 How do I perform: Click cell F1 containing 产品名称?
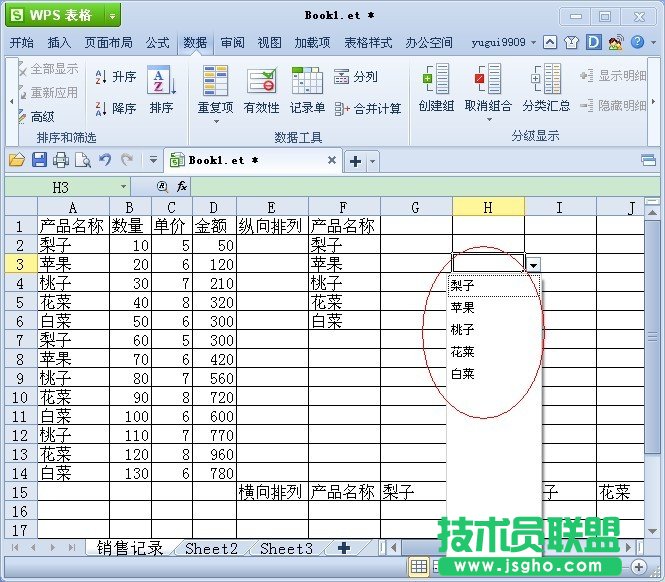click(344, 226)
